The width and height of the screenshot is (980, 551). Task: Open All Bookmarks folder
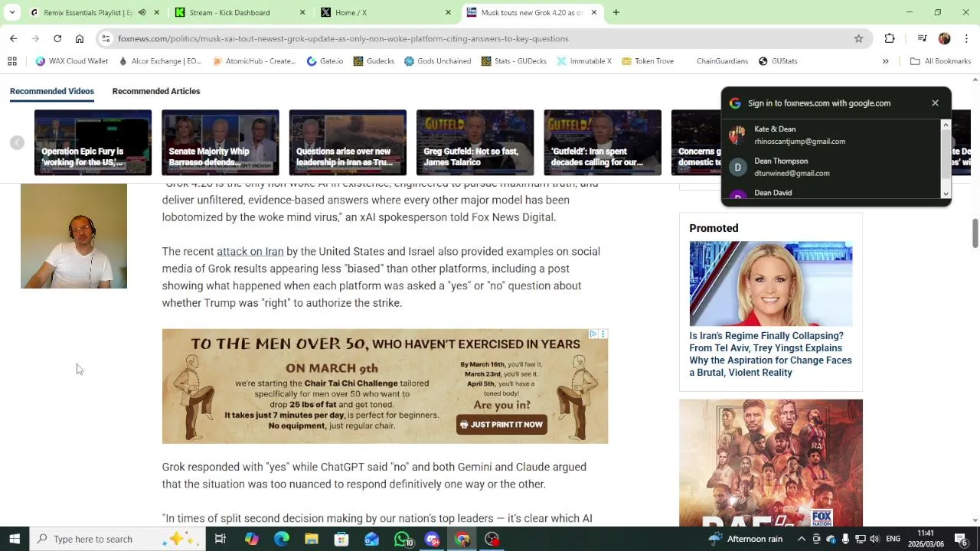[x=940, y=61]
